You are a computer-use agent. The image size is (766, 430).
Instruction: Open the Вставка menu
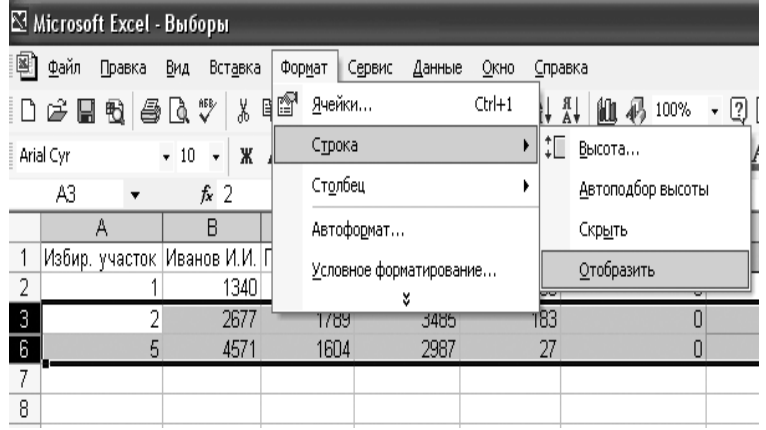(235, 68)
